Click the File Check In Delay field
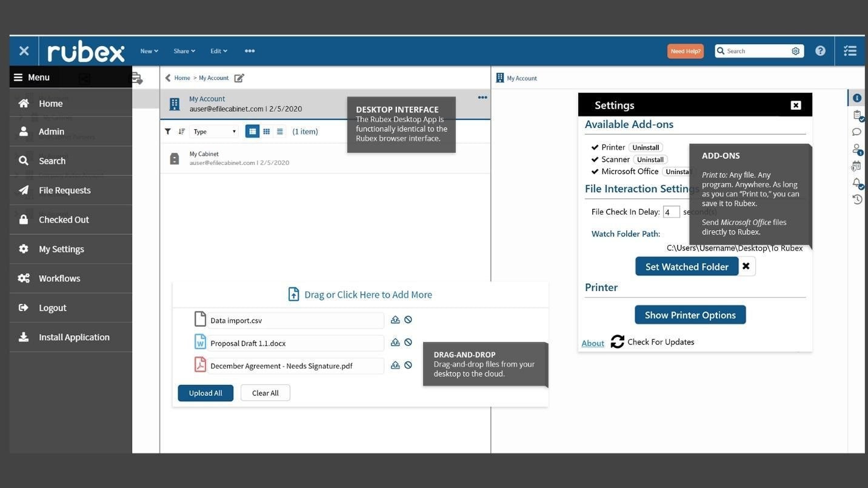The width and height of the screenshot is (868, 488). tap(671, 212)
